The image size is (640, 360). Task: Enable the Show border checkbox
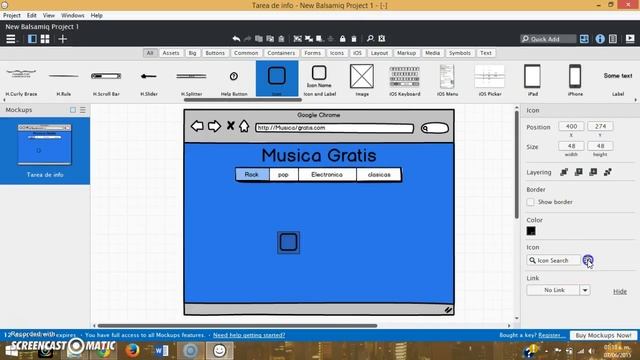coord(530,202)
